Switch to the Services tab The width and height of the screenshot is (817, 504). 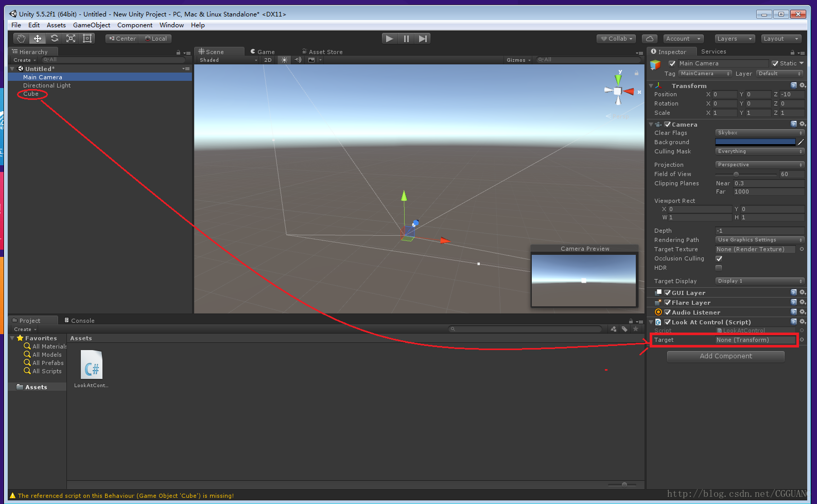click(x=714, y=51)
